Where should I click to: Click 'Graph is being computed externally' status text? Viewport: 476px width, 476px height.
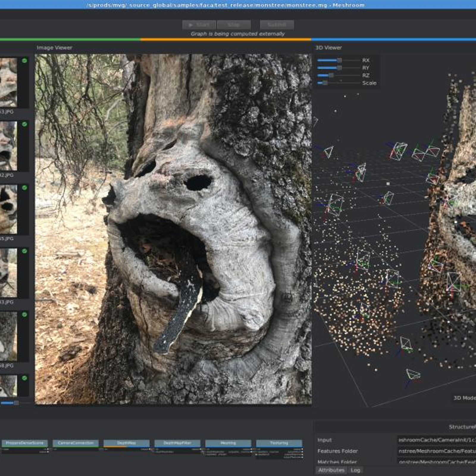pyautogui.click(x=238, y=34)
